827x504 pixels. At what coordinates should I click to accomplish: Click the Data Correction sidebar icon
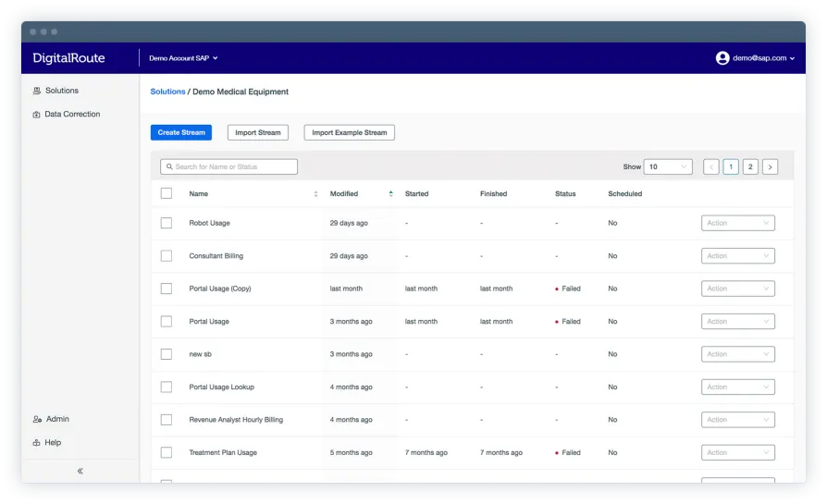pos(37,115)
